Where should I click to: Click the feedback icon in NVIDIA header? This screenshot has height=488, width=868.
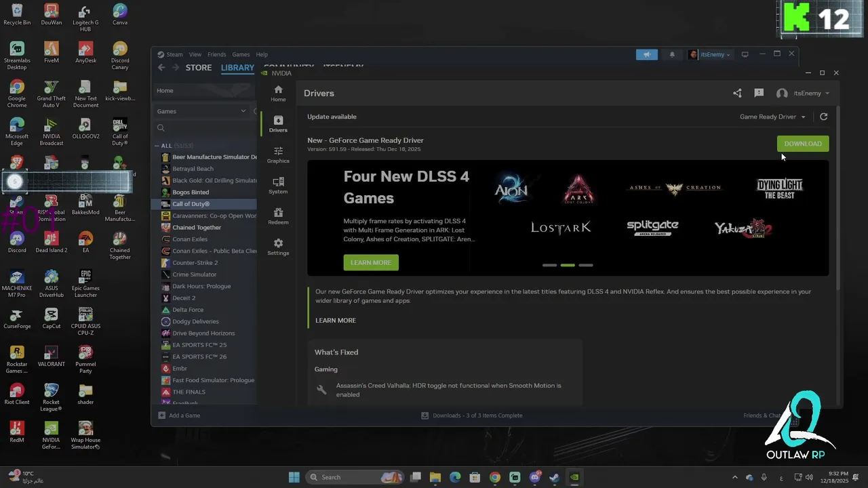(759, 94)
